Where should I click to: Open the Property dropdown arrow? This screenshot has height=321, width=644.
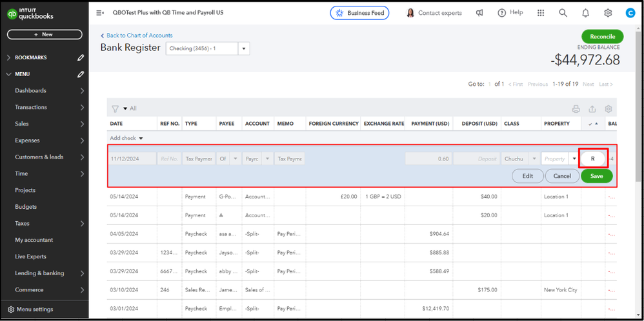pos(574,159)
